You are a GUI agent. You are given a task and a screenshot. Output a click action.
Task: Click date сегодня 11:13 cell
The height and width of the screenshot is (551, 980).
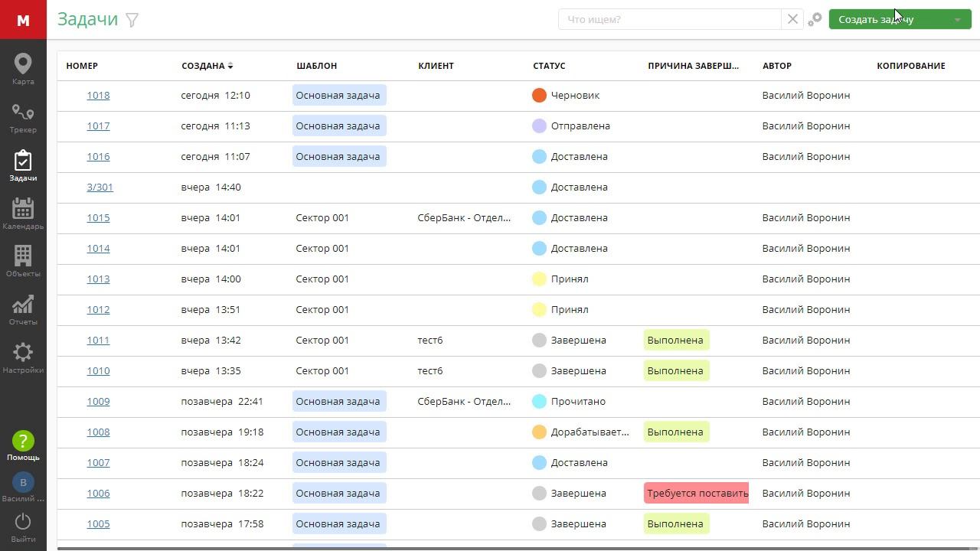click(215, 126)
